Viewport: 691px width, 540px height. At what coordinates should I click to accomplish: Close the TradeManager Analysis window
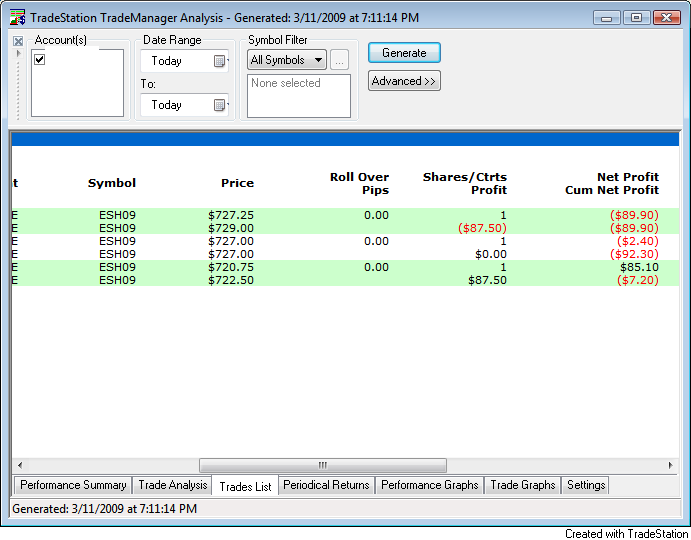point(666,18)
